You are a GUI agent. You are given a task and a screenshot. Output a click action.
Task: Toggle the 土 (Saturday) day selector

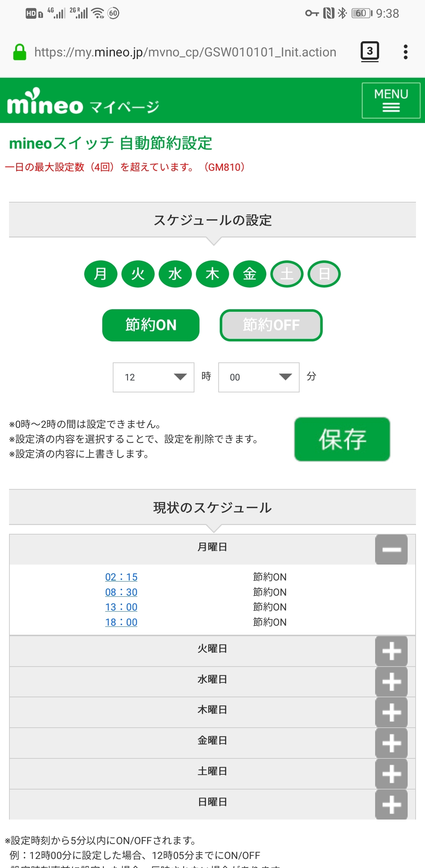tap(287, 274)
